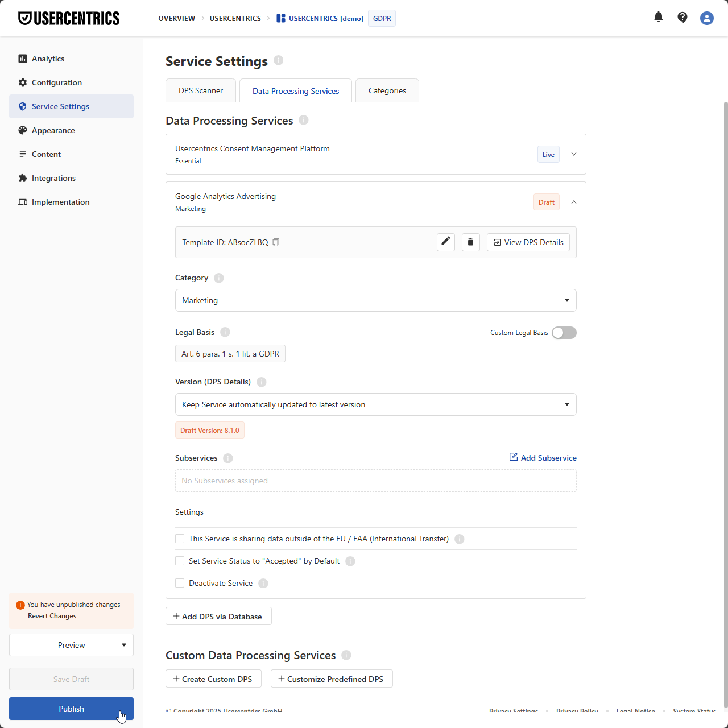Click info icon for International Transfer setting
728x728 pixels.
[460, 539]
